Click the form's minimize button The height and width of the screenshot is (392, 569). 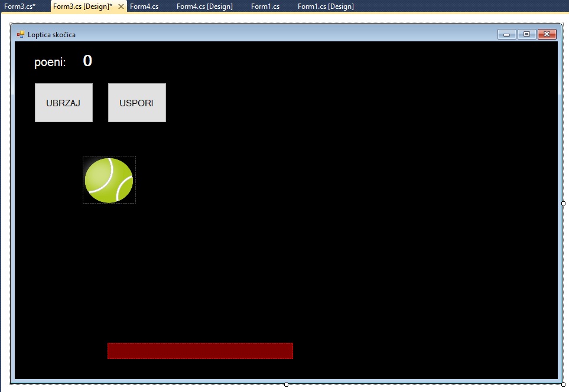(507, 34)
